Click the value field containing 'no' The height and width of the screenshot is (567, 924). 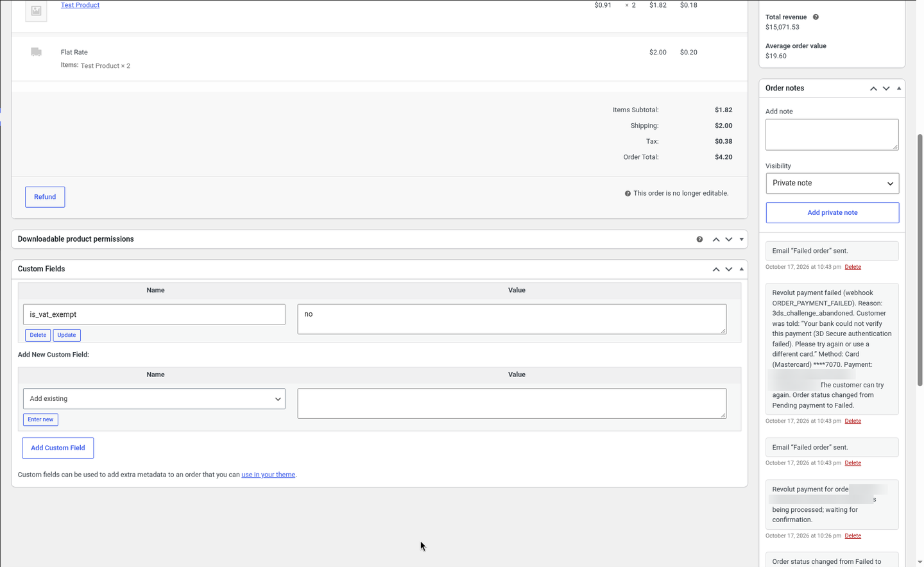tap(512, 319)
